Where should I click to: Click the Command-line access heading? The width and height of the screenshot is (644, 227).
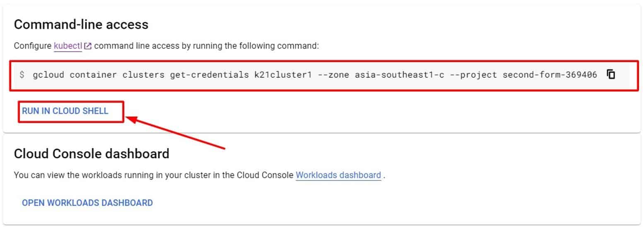click(81, 24)
